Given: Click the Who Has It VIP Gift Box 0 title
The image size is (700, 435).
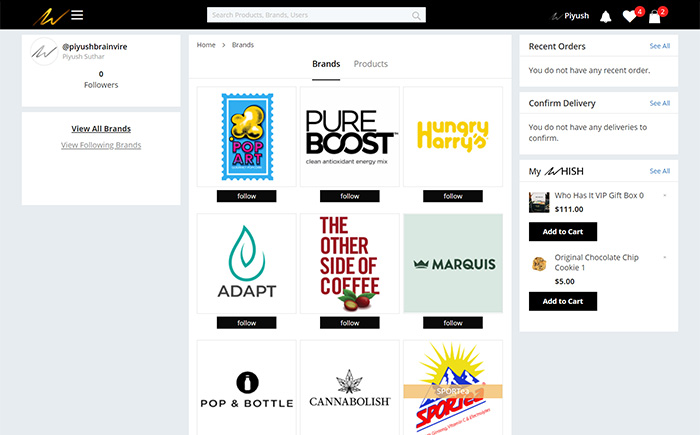Looking at the screenshot, I should click(599, 196).
